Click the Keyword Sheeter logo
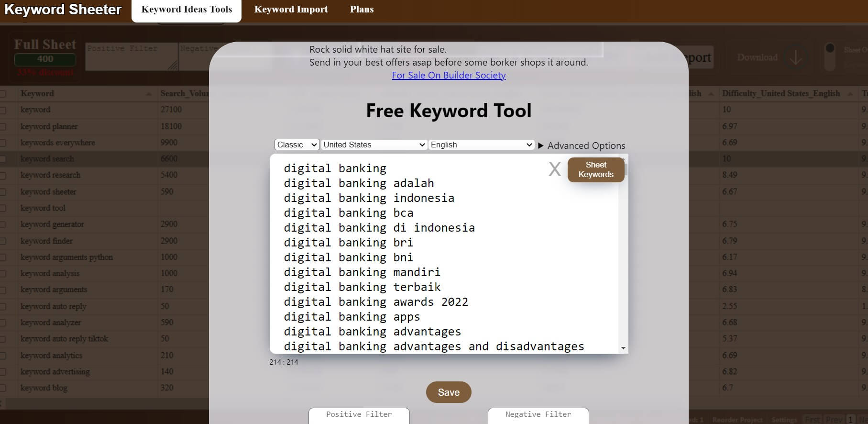Image resolution: width=868 pixels, height=424 pixels. tap(63, 10)
